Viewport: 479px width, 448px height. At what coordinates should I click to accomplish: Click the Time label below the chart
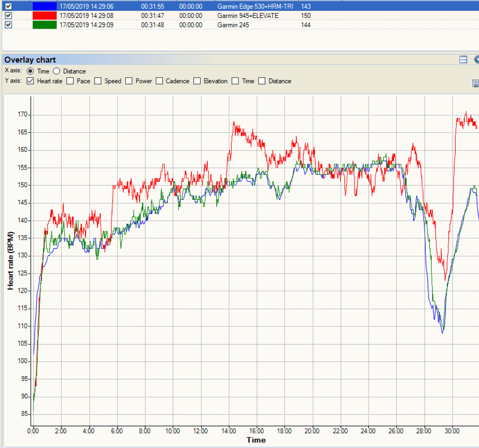(x=256, y=440)
